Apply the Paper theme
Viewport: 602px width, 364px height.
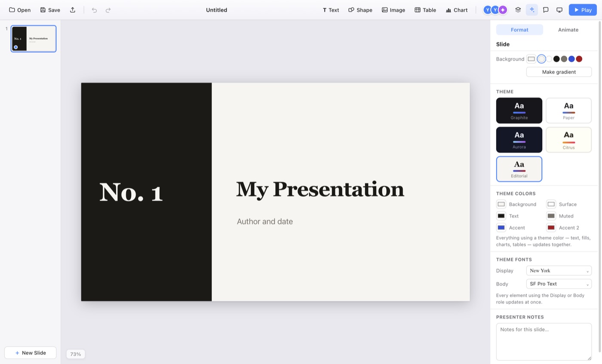[568, 110]
